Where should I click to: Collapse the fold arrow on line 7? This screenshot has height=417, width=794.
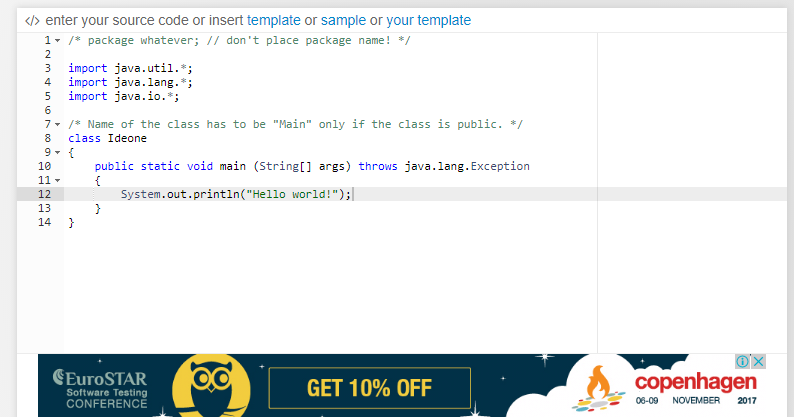click(57, 125)
